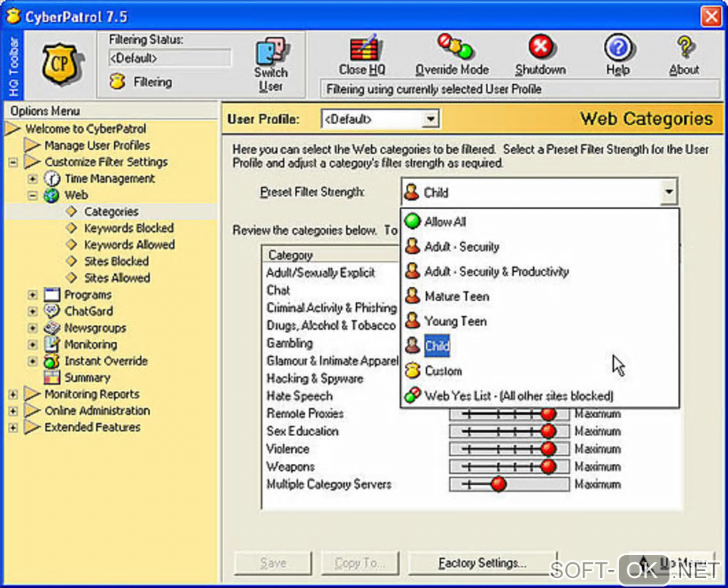This screenshot has width=728, height=588.
Task: Click the Violence slider handle
Action: tap(548, 449)
